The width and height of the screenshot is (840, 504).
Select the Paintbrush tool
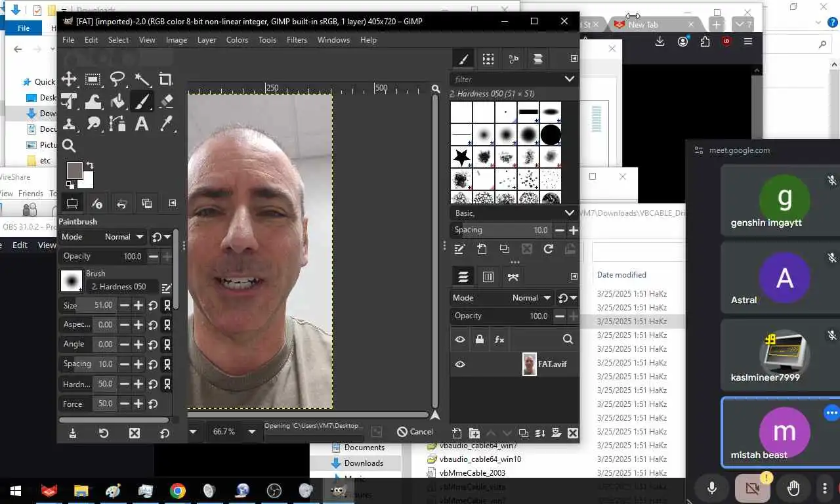point(142,102)
